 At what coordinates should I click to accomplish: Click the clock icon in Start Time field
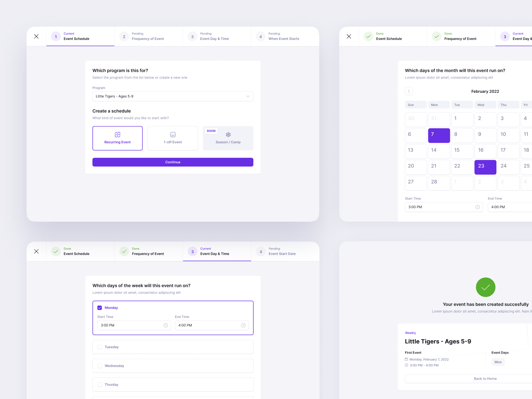point(478,207)
